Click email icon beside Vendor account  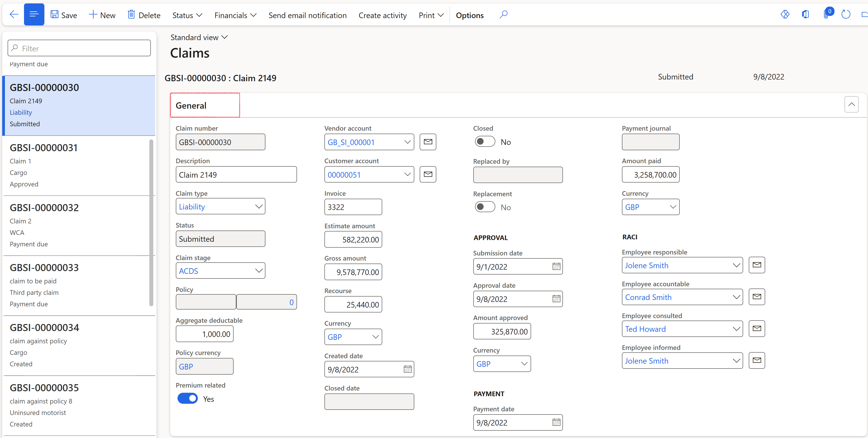coord(428,142)
